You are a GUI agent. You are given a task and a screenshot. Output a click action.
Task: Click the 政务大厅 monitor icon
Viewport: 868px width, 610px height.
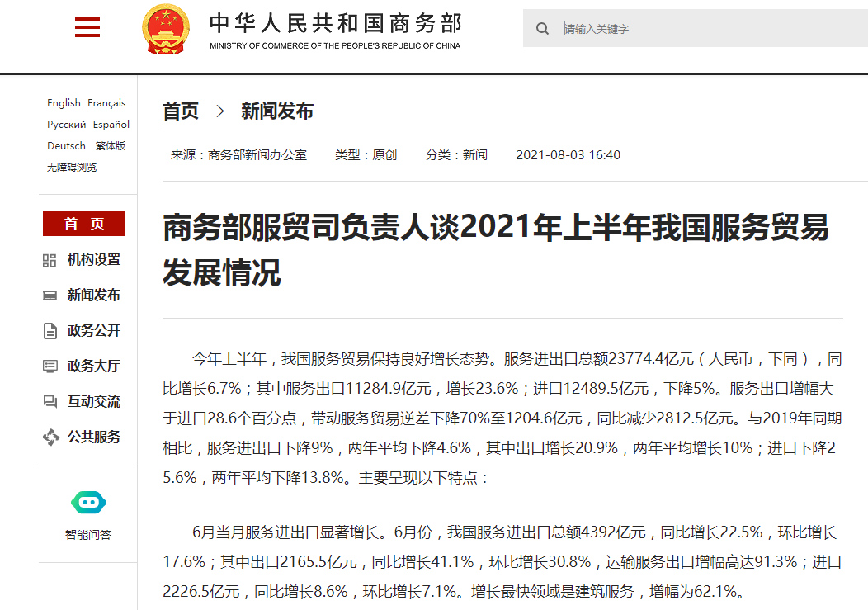[x=50, y=366]
